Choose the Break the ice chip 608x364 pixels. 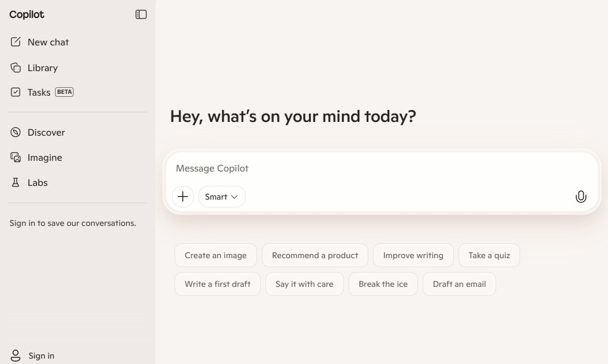click(x=383, y=284)
